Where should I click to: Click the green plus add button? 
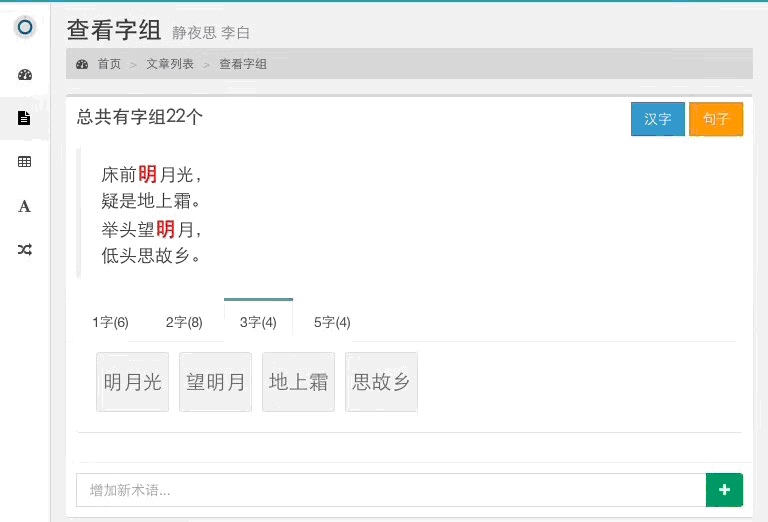(724, 490)
